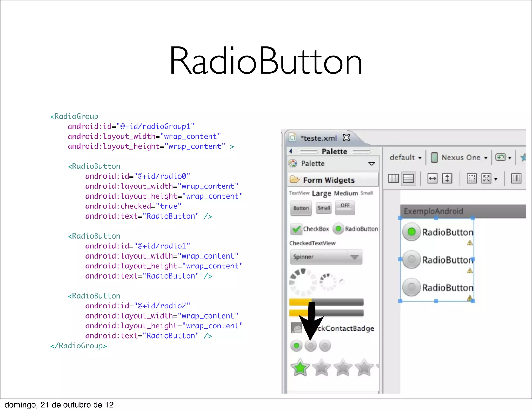532x412 pixels.
Task: Select the Small text palette item
Action: (x=367, y=193)
